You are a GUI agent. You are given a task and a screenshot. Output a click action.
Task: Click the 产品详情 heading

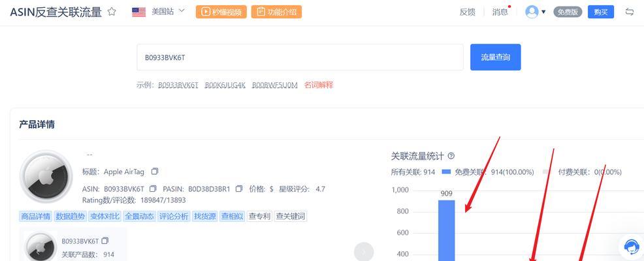tap(37, 125)
